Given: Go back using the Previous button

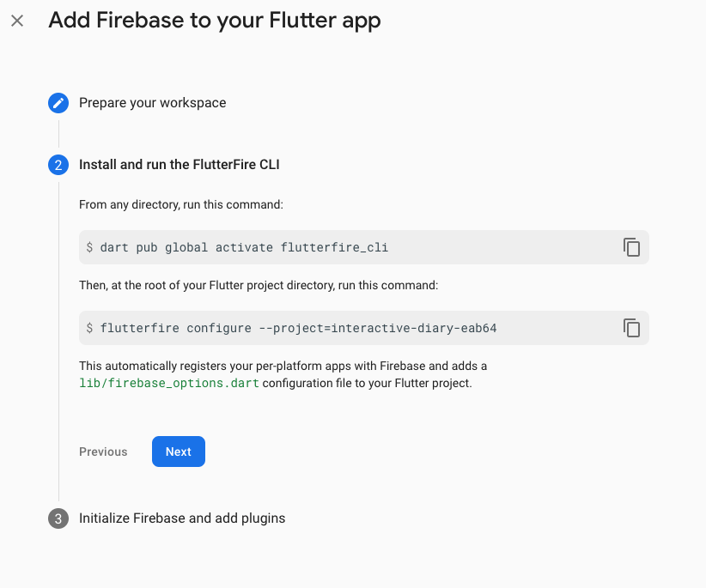Looking at the screenshot, I should point(103,451).
